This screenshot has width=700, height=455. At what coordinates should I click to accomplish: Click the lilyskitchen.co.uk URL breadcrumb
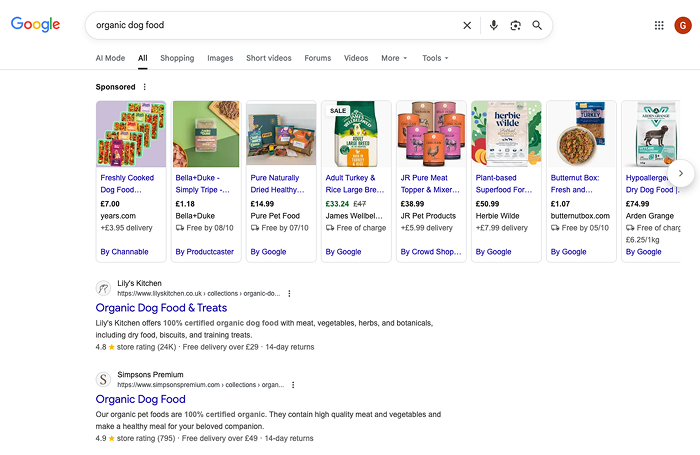pyautogui.click(x=199, y=294)
